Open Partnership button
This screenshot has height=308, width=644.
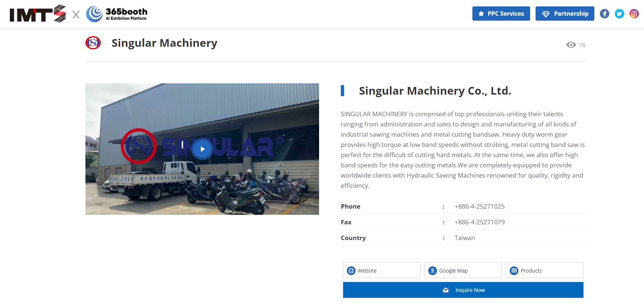tap(565, 14)
